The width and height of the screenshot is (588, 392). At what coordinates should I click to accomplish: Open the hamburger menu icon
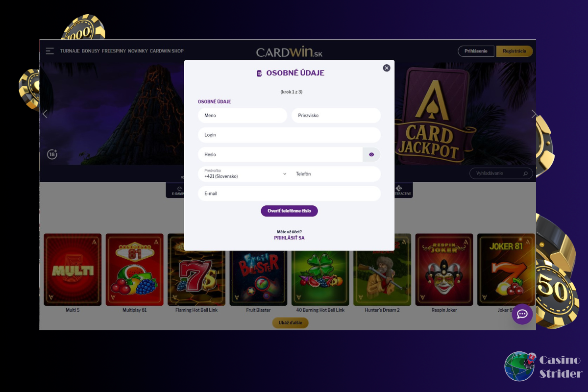[49, 51]
